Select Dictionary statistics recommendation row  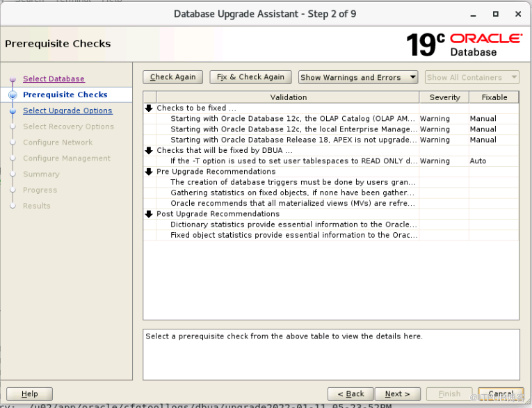point(331,225)
